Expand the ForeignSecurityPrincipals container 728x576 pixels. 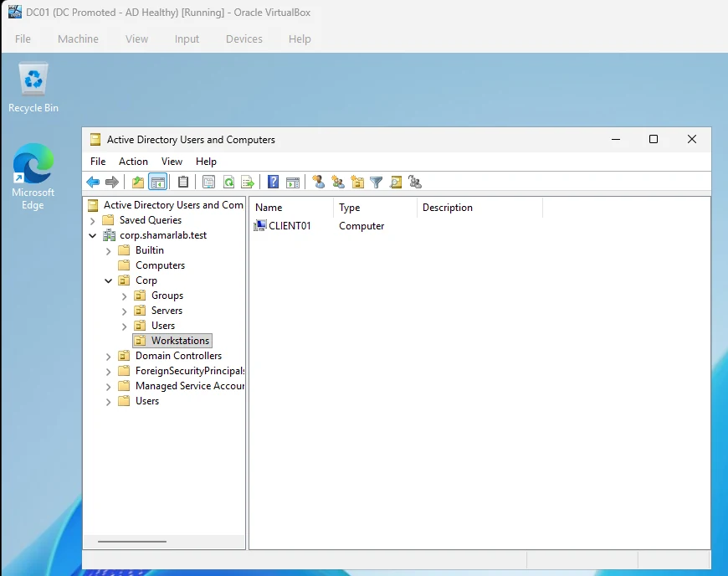coord(108,371)
